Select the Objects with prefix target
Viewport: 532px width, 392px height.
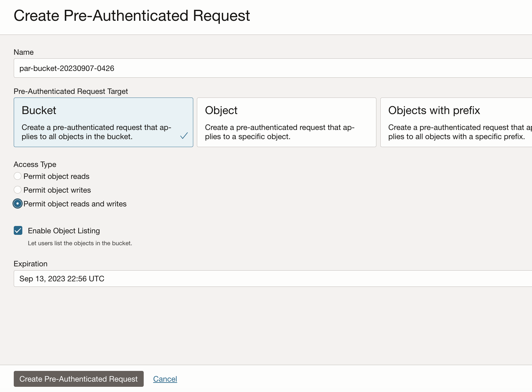(456, 122)
